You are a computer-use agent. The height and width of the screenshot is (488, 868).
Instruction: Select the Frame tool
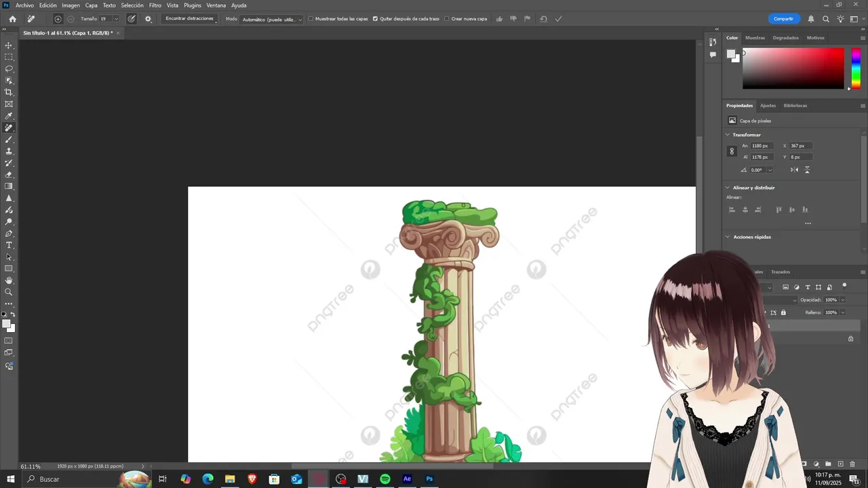[9, 104]
